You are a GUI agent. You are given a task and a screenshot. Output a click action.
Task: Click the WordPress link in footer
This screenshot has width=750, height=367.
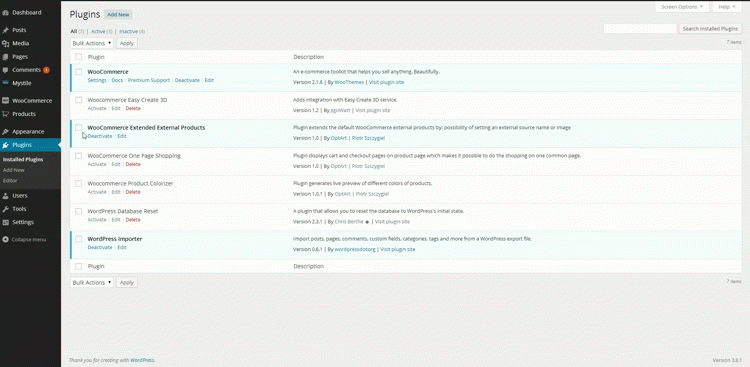coord(143,360)
